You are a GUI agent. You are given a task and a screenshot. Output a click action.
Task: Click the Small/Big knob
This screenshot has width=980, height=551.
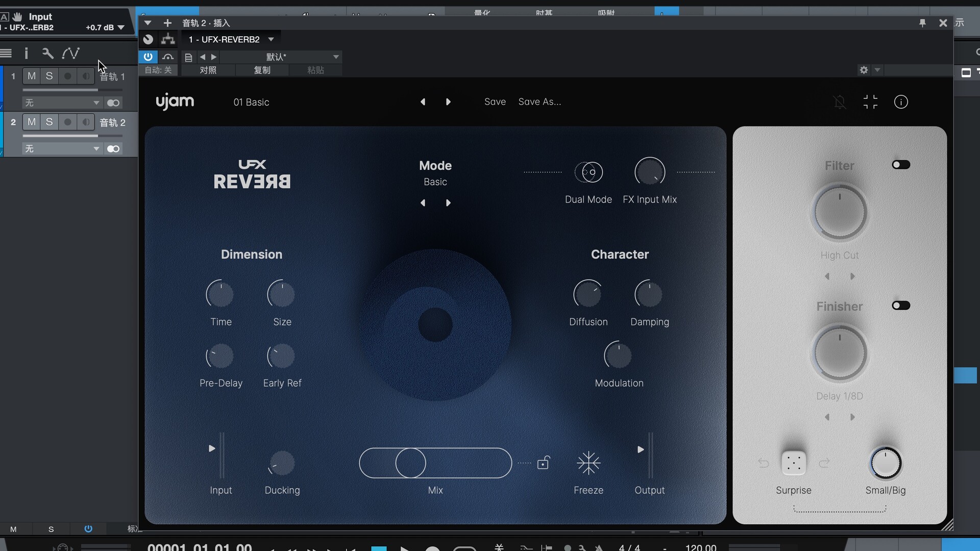click(886, 463)
